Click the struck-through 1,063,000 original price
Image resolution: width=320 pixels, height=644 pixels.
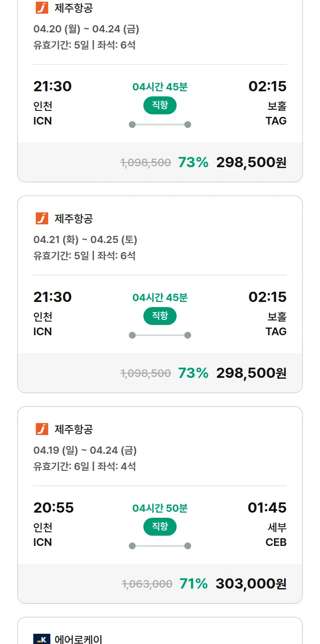point(147,584)
